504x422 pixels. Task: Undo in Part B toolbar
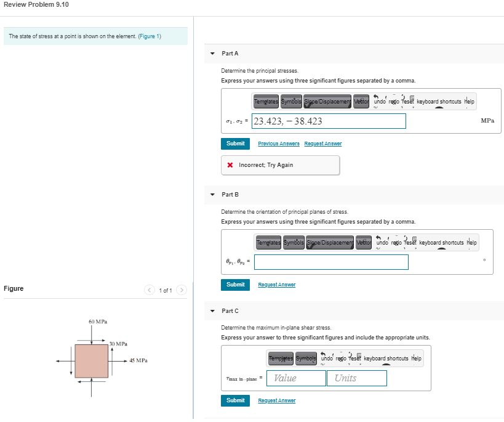(x=382, y=242)
